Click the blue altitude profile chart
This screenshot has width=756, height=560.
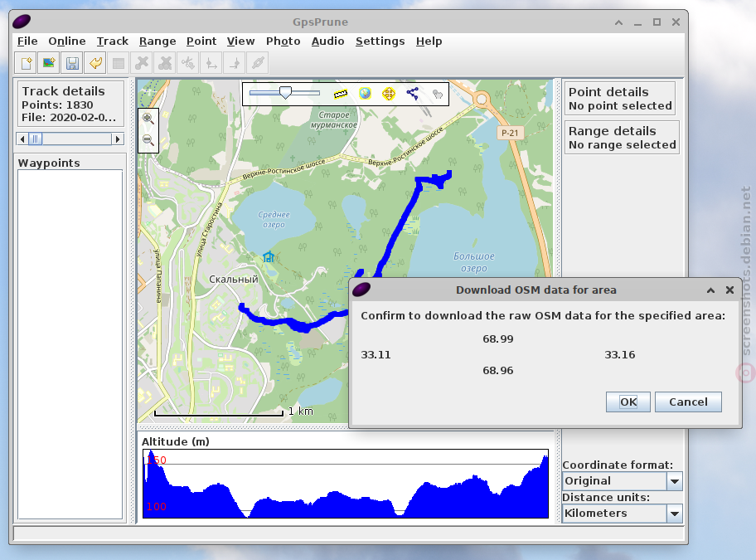point(345,484)
